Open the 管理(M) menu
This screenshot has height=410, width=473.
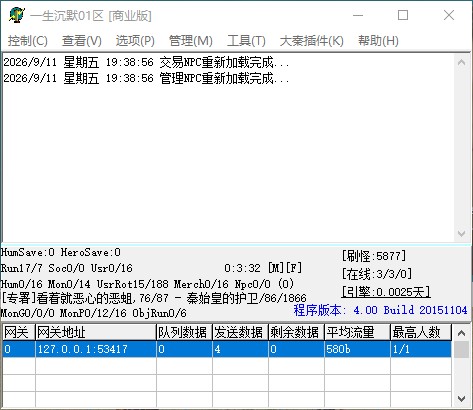tap(191, 41)
